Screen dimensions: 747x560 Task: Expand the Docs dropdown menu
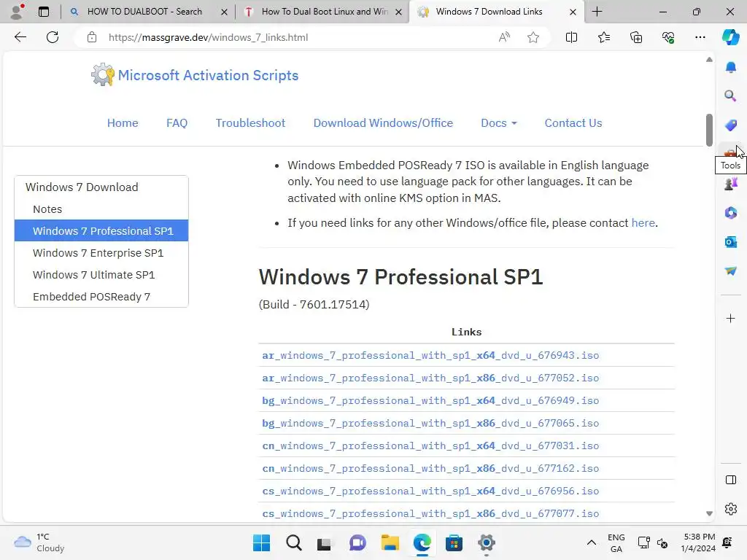point(498,122)
